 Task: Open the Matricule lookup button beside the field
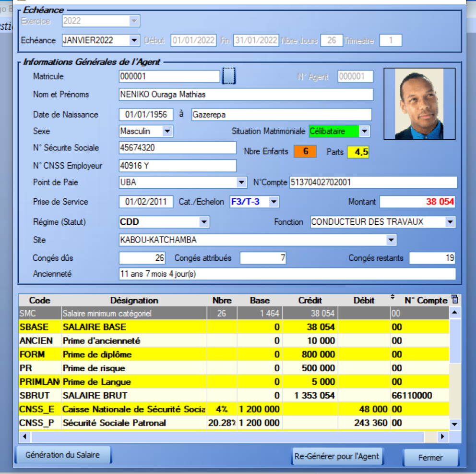pos(230,76)
